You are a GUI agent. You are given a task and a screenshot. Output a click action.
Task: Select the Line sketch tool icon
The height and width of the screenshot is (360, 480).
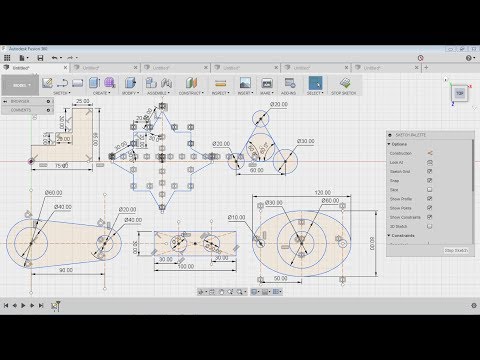pos(62,83)
